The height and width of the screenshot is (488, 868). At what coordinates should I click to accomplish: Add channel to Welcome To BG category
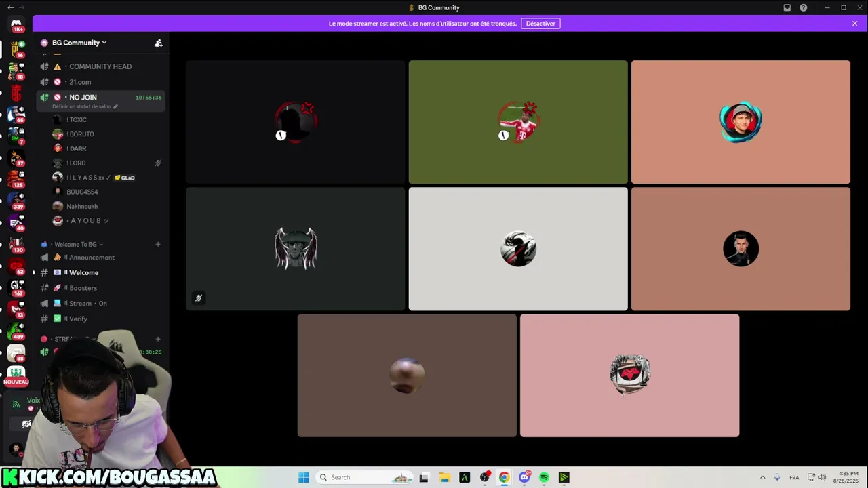(158, 244)
